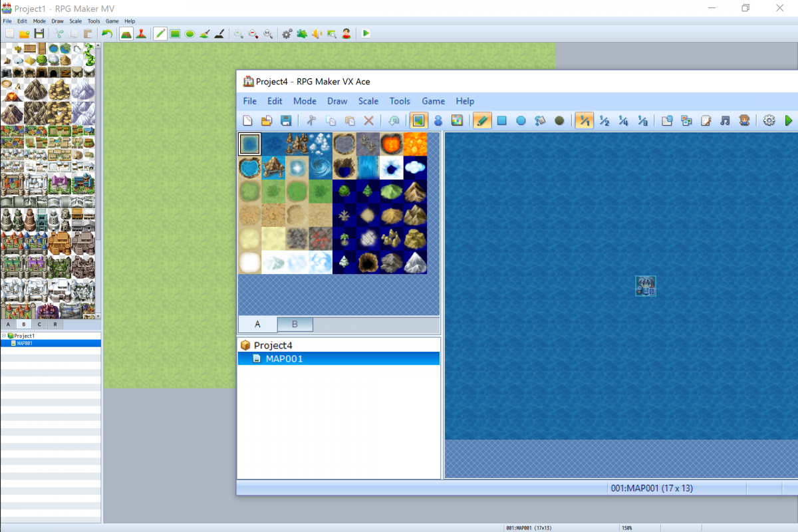
Task: Open Character Generator icon in MV toolbar
Action: pos(346,33)
